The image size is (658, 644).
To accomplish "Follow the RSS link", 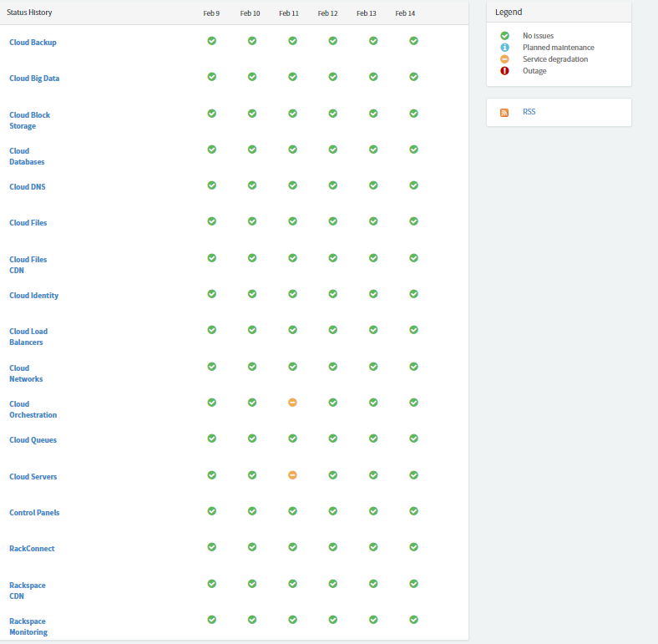I will (x=529, y=112).
